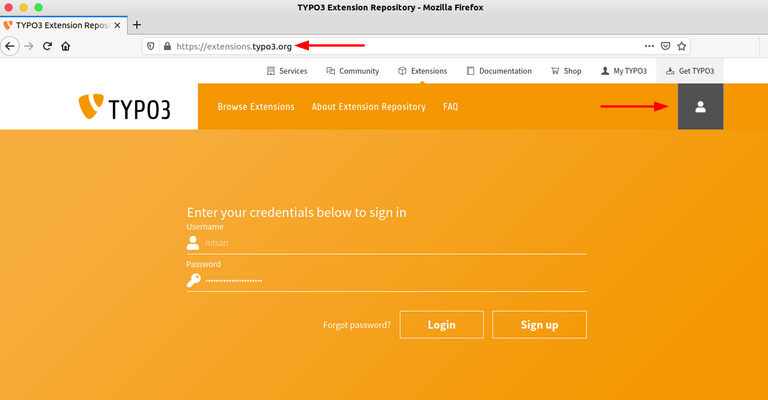Click the Forgot password? link
This screenshot has height=400, width=768.
tap(356, 325)
